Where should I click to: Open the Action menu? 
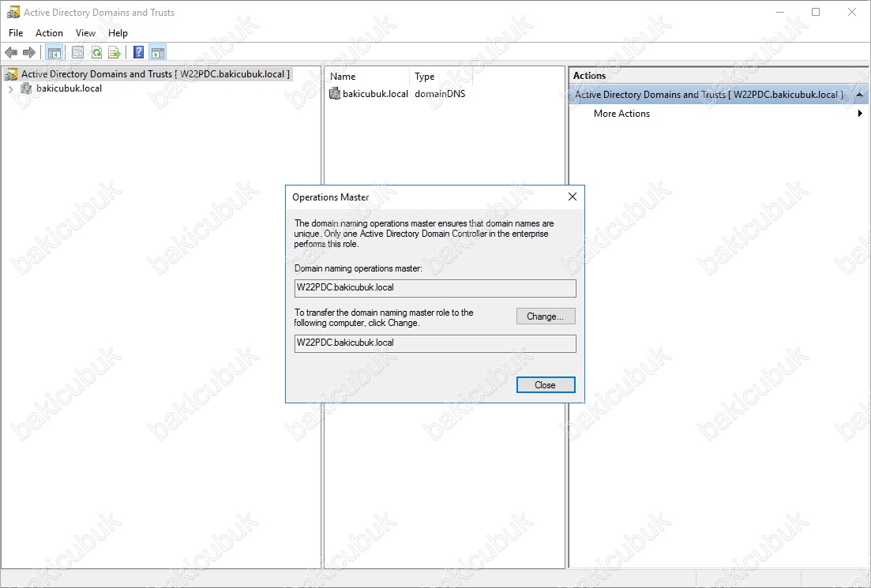pyautogui.click(x=50, y=33)
